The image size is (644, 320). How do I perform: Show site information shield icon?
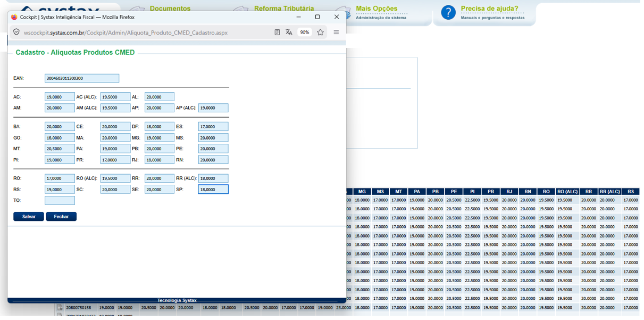(16, 32)
